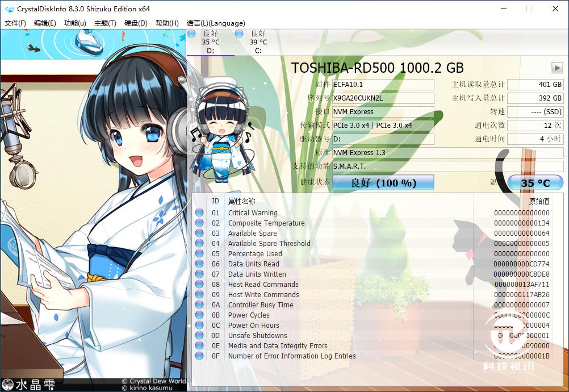This screenshot has width=569, height=392.
Task: Click the status orb for Host Read Commands
Action: pyautogui.click(x=199, y=284)
